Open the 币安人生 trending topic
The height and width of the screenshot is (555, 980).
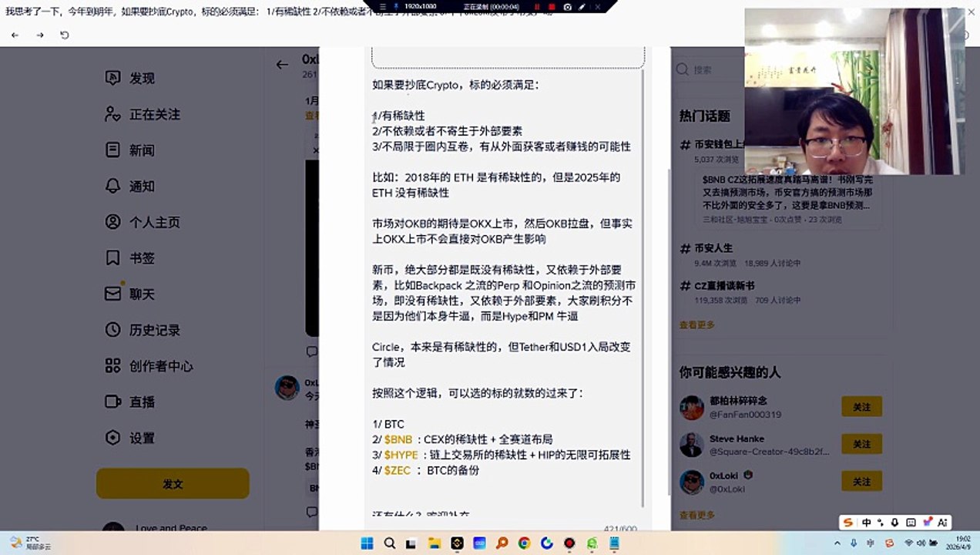tap(713, 248)
